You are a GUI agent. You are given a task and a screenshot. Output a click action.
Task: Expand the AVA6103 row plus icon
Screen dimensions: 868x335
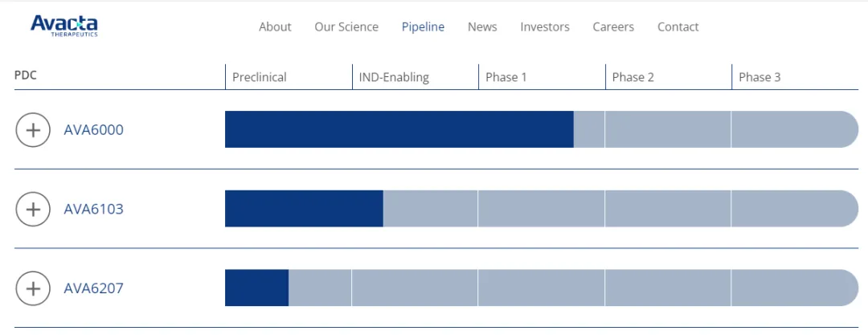point(33,210)
